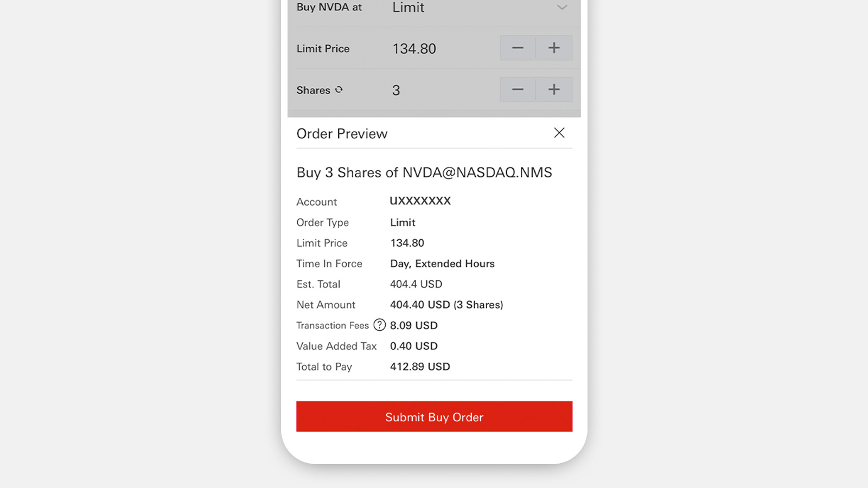This screenshot has width=868, height=488.
Task: Close the Order Preview panel
Action: pyautogui.click(x=559, y=133)
